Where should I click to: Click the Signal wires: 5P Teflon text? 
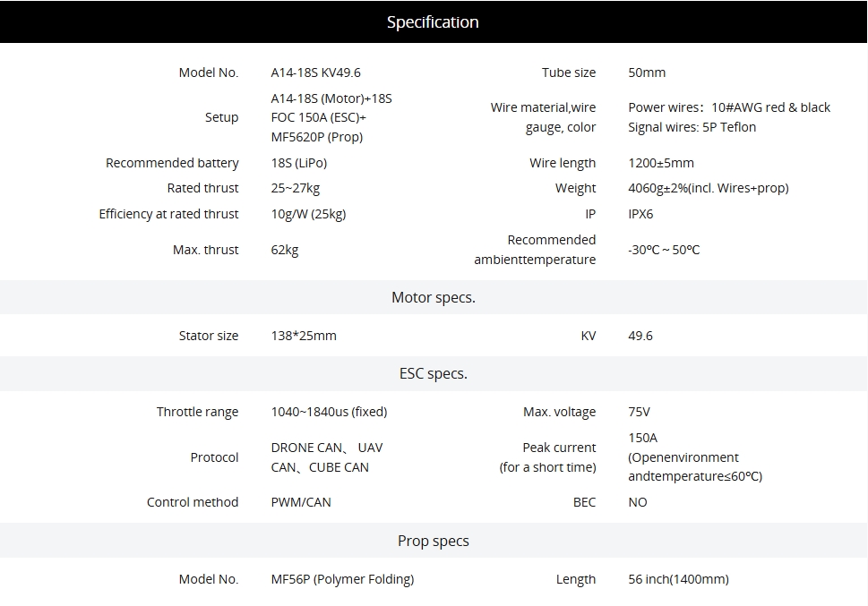point(692,127)
